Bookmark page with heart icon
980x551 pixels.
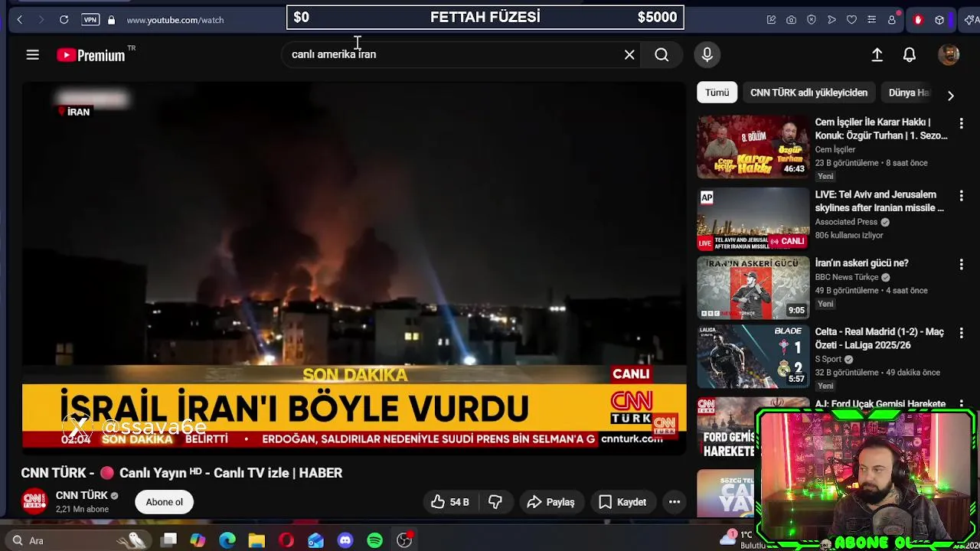[x=851, y=20]
